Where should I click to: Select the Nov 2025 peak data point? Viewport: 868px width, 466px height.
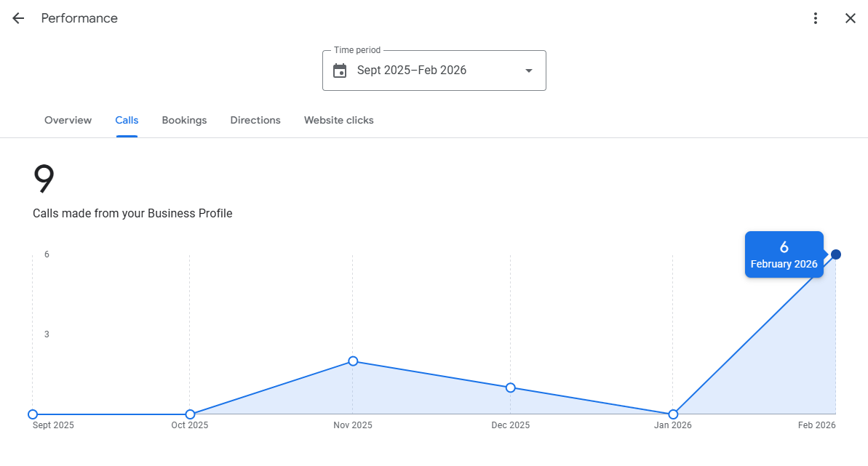click(353, 361)
